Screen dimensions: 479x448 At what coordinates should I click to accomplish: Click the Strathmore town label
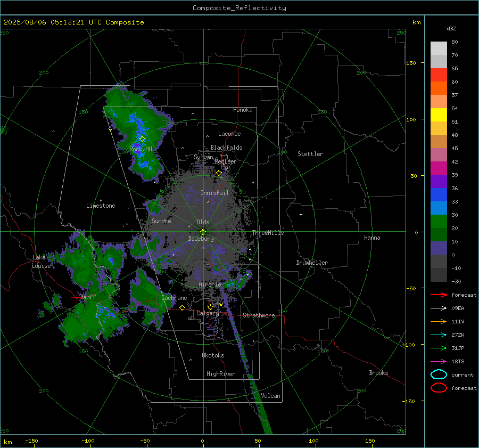(259, 315)
